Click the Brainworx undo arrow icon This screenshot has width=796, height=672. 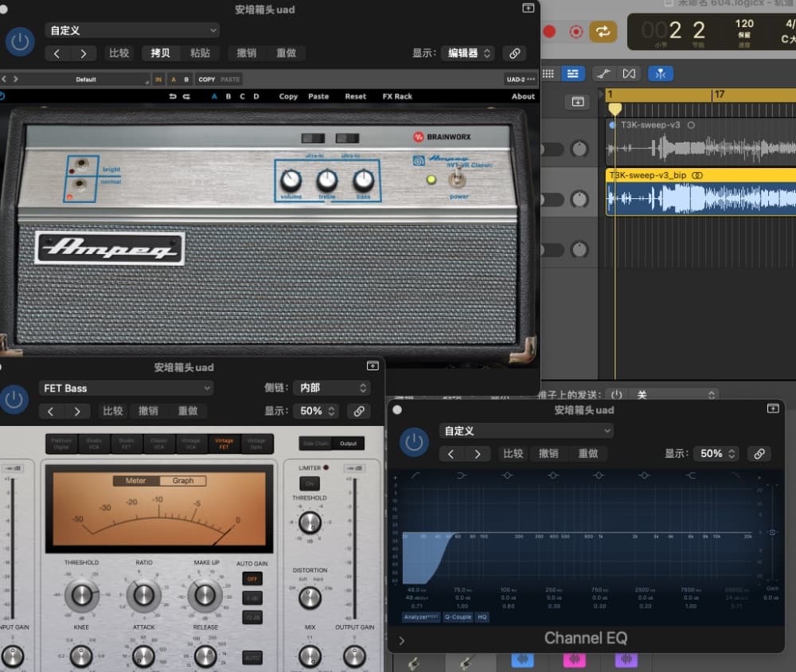173,96
